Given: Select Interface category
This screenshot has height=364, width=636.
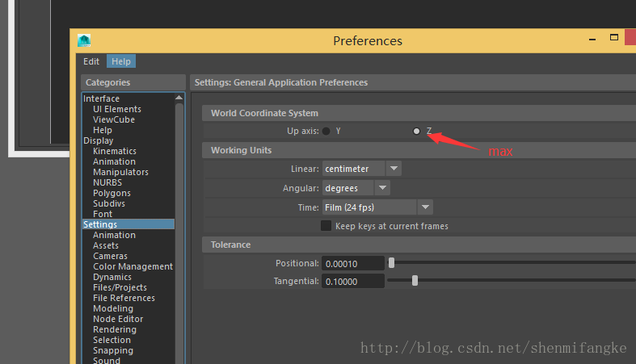Looking at the screenshot, I should tap(101, 98).
